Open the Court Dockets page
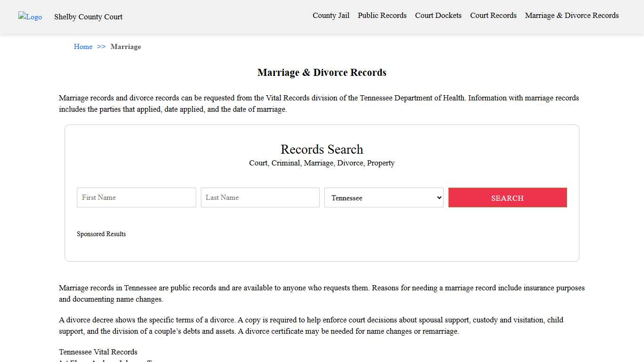The width and height of the screenshot is (644, 362). (x=438, y=15)
